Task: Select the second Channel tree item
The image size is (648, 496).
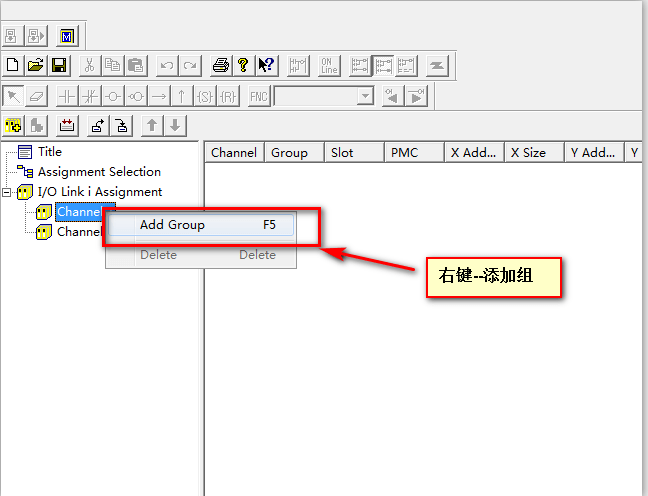Action: [x=78, y=232]
